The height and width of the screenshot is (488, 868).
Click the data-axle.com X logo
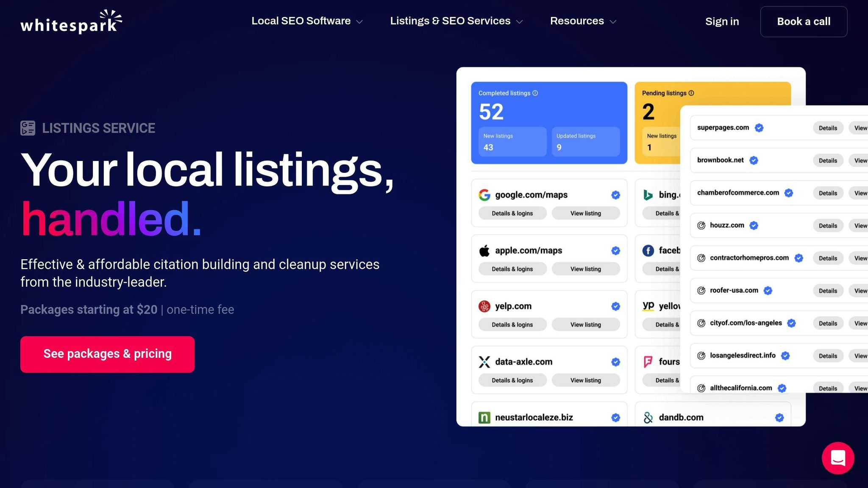pos(484,362)
